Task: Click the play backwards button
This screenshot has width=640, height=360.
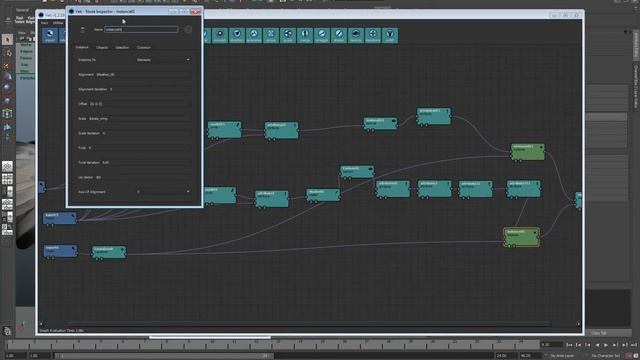Action: [597, 345]
